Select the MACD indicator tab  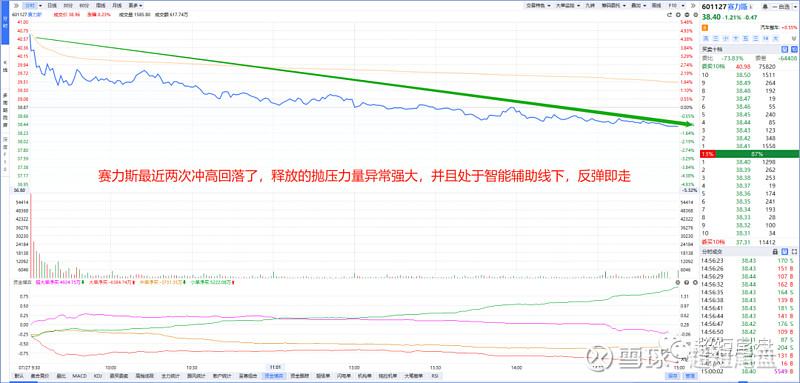click(80, 376)
